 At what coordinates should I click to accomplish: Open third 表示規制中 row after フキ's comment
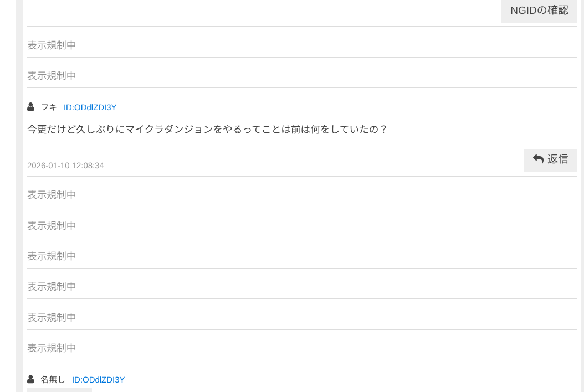click(52, 256)
